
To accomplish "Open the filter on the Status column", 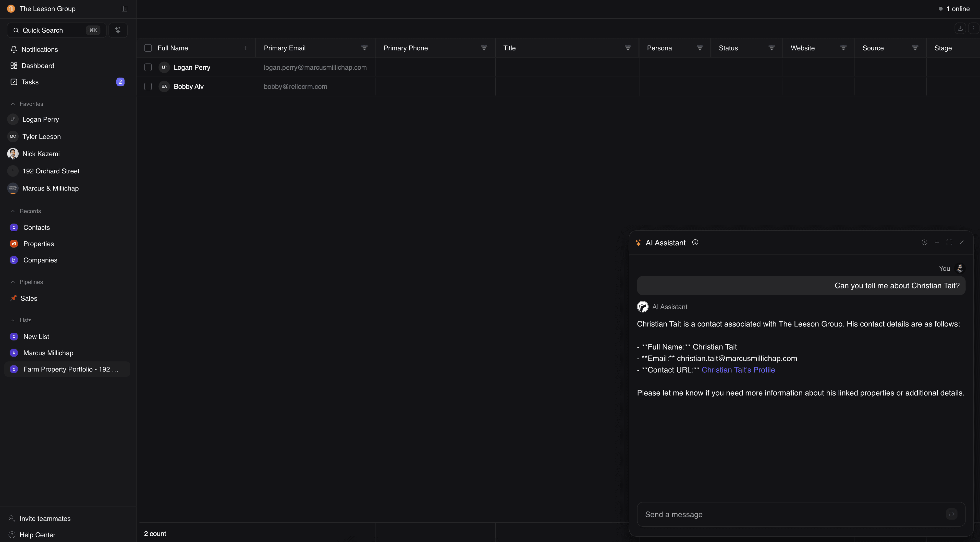I will point(771,48).
